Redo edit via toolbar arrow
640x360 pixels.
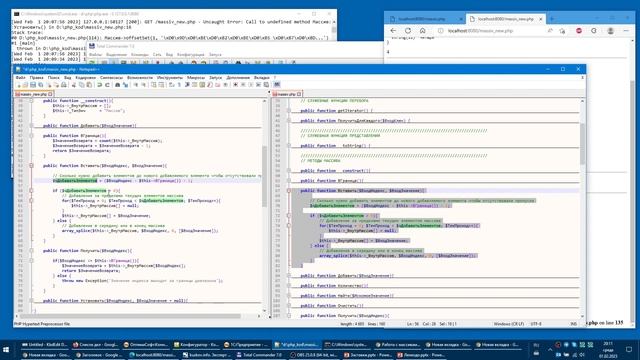pyautogui.click(x=107, y=85)
